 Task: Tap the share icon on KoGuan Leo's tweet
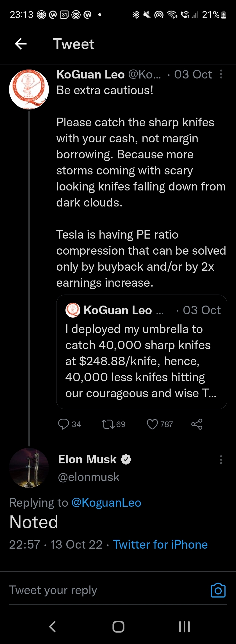coord(197,424)
